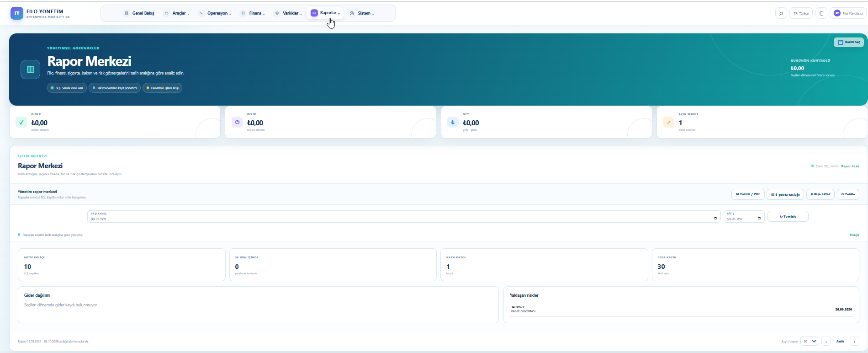Open the Raporlar menu
This screenshot has height=353, width=868.
[325, 13]
